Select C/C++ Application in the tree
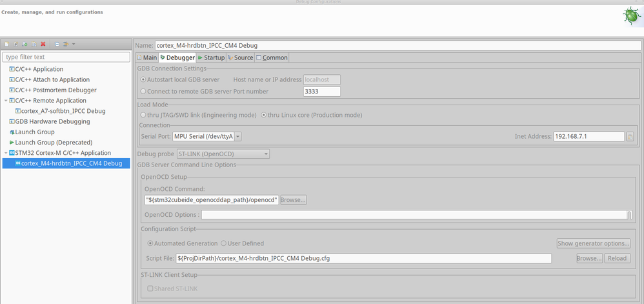The width and height of the screenshot is (644, 304). (x=39, y=69)
